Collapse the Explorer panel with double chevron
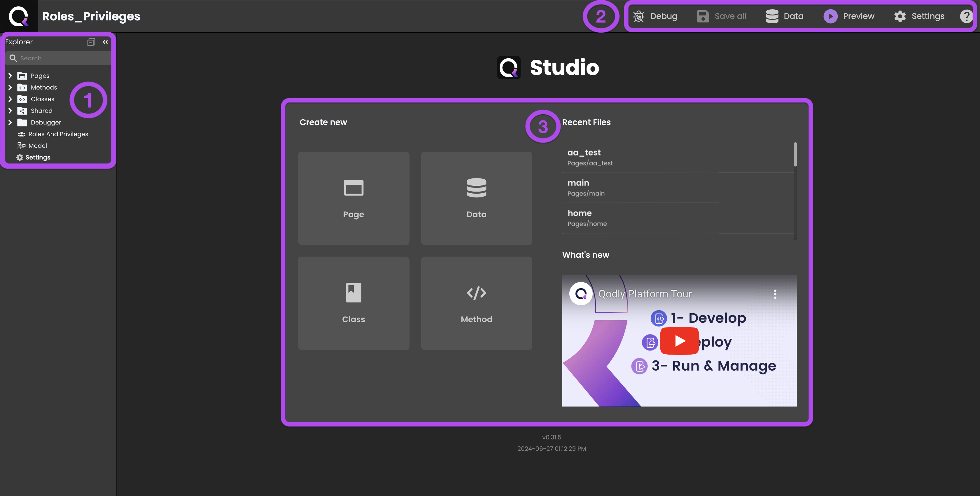980x496 pixels. [105, 42]
